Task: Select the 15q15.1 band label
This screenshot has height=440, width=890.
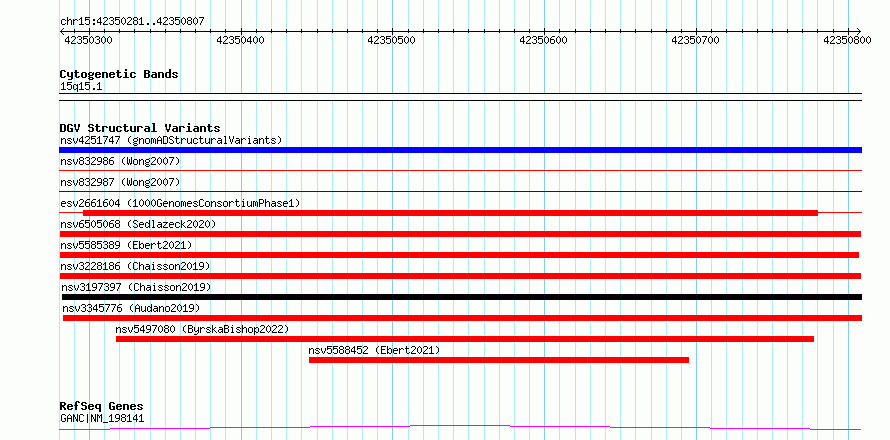Action: tap(81, 87)
